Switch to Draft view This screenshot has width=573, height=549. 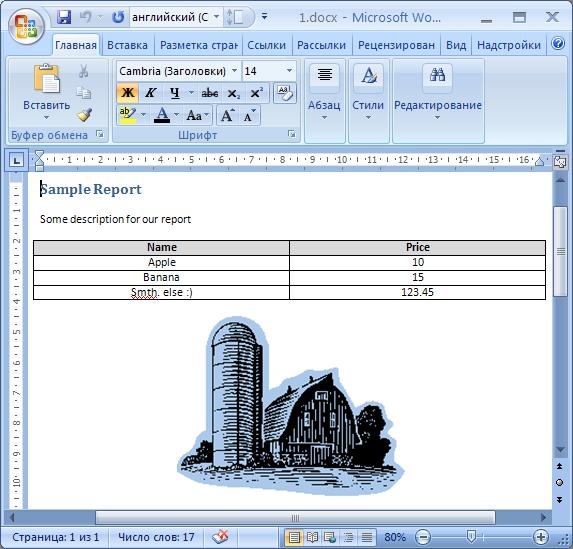367,537
